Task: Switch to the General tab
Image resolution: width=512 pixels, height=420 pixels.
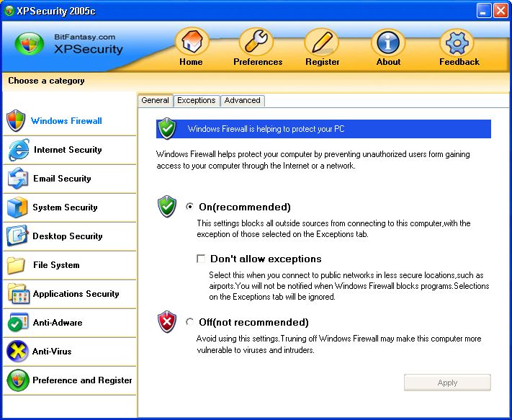Action: pyautogui.click(x=155, y=100)
